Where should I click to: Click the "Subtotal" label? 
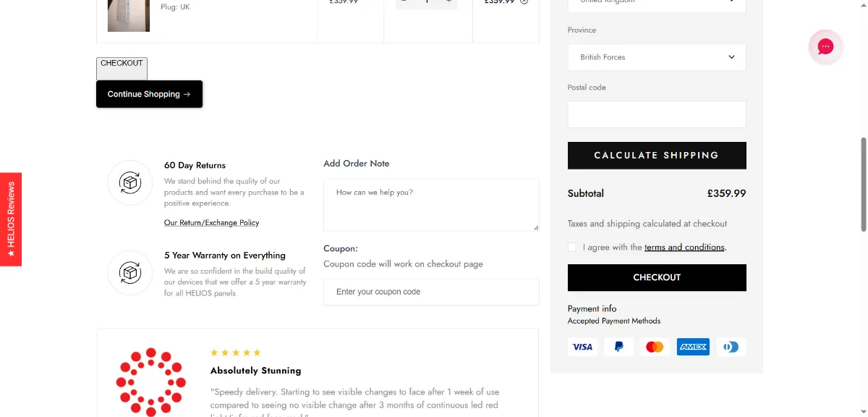(586, 193)
